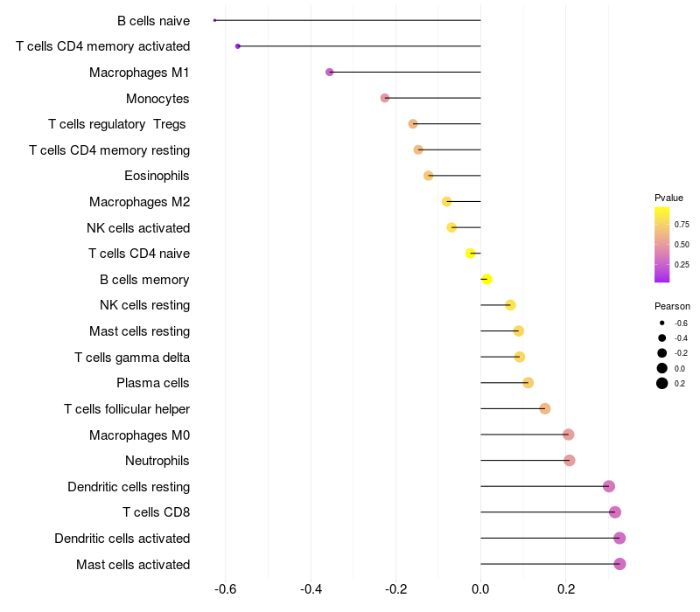Screen dimensions: 700x612
Task: Select the yellow B cells memory dot
Action: click(486, 280)
